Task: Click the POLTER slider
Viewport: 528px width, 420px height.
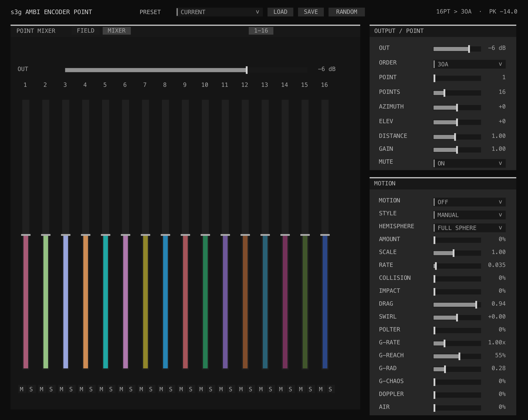Action: point(457,331)
